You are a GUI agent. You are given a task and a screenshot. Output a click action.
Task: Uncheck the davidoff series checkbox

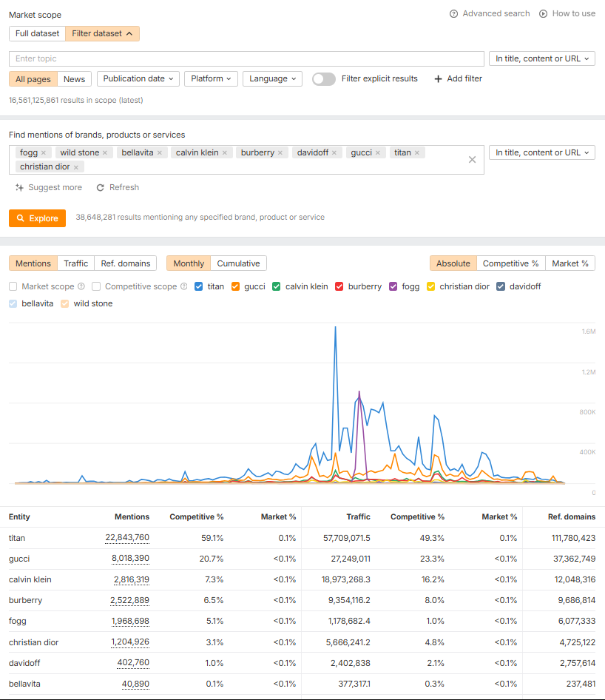tap(501, 286)
